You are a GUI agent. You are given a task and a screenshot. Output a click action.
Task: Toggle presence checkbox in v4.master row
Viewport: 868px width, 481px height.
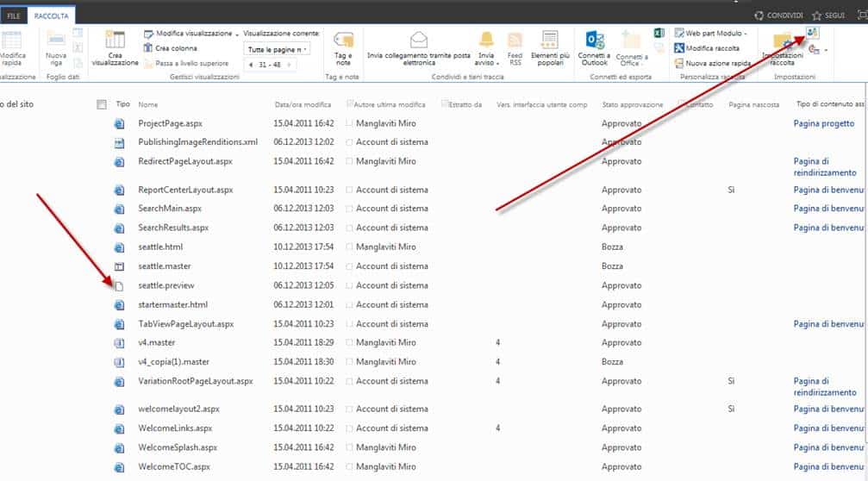349,342
